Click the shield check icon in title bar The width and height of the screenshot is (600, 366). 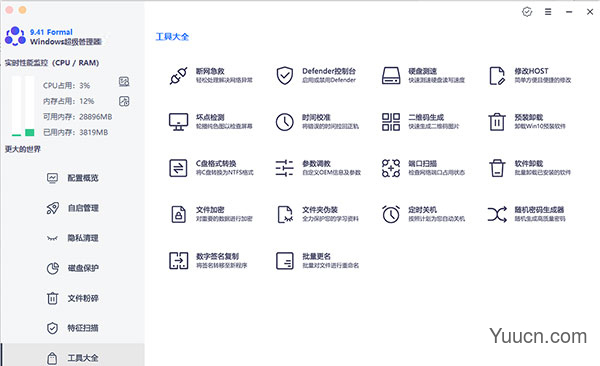(x=527, y=12)
